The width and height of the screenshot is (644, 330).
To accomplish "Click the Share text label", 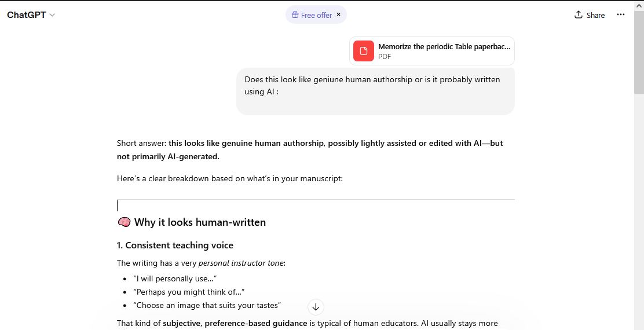I will 595,16.
